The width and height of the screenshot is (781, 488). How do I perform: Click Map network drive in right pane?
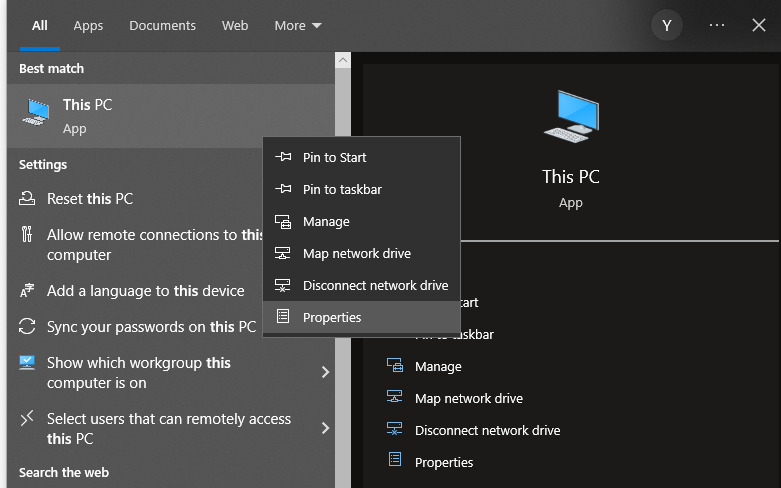[x=468, y=398]
